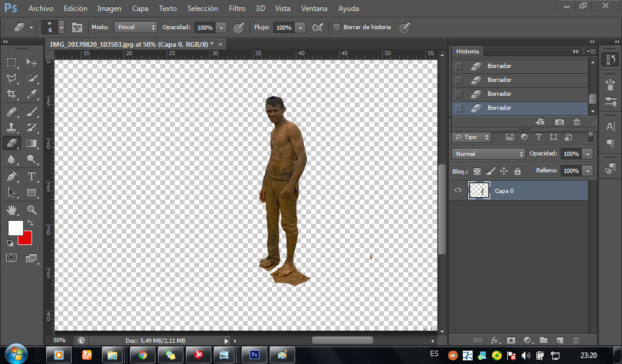
Task: Select the Clone Stamp tool
Action: [x=12, y=127]
